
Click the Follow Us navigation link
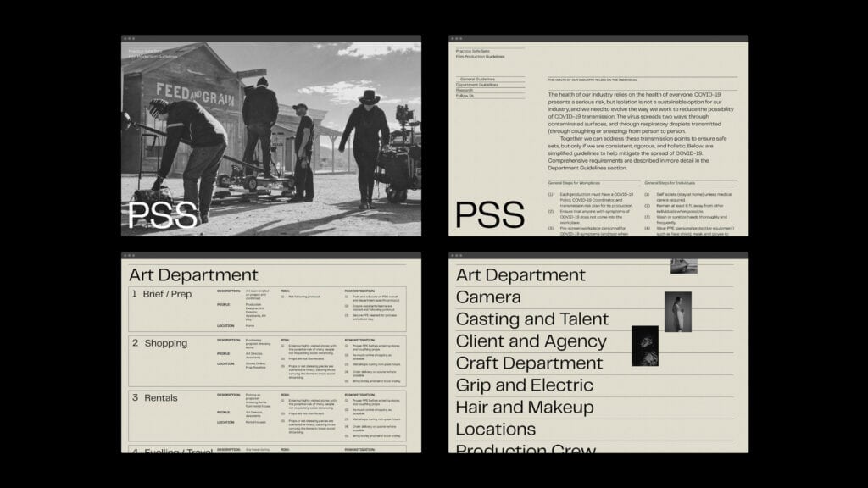tap(465, 97)
